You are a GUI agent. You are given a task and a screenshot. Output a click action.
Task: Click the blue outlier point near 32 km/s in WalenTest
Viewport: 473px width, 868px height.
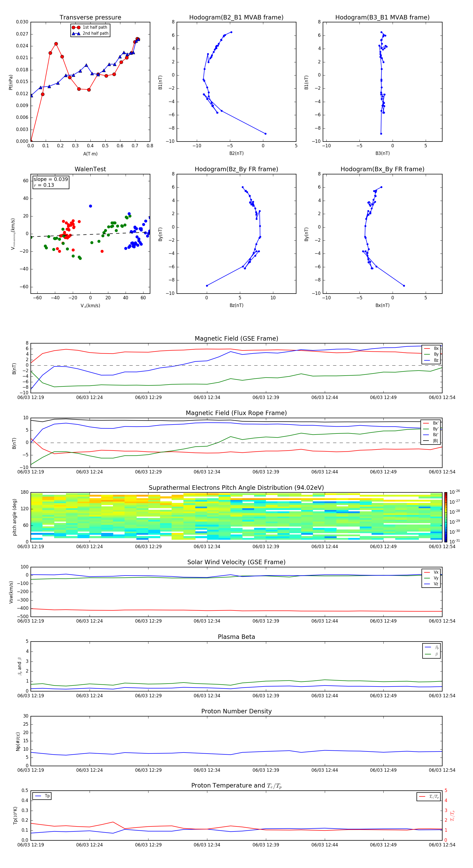(x=90, y=206)
